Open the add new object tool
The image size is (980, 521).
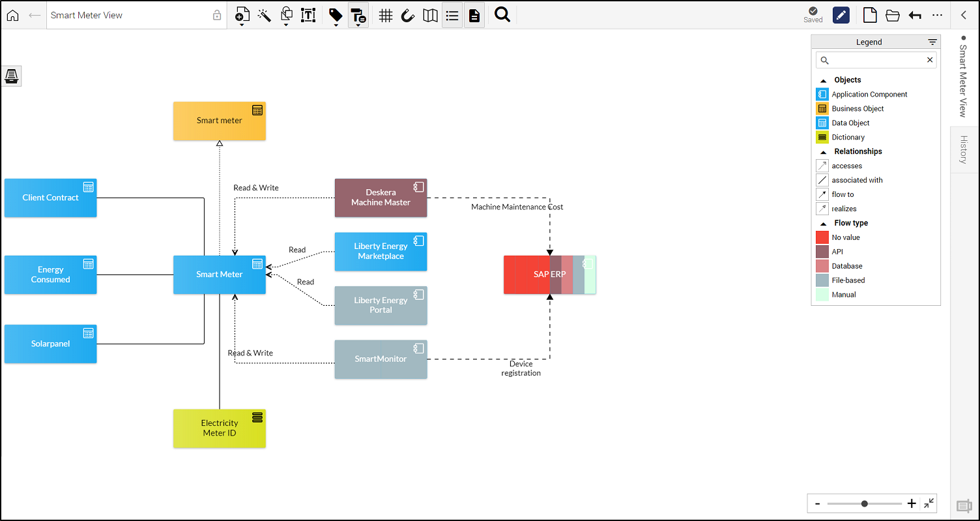point(242,16)
